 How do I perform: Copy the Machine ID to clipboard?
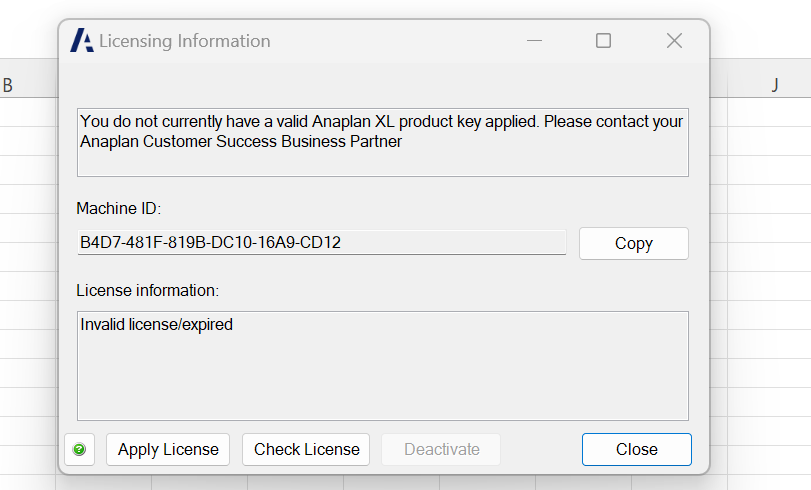(x=633, y=243)
